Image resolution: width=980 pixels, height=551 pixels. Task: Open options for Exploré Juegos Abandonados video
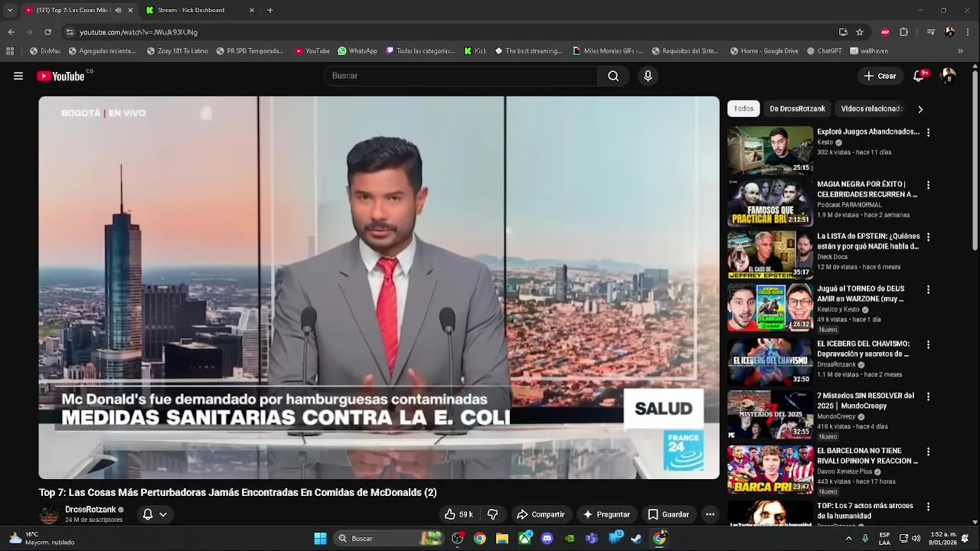[928, 132]
